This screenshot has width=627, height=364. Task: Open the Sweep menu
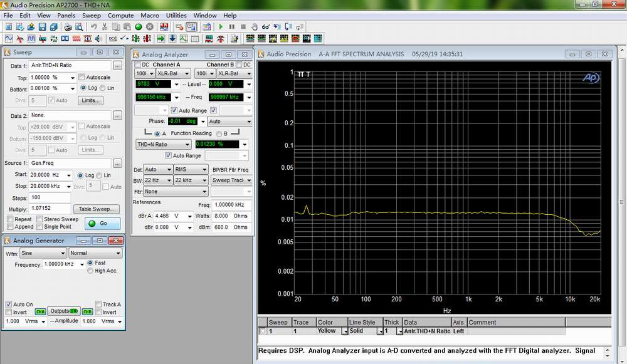click(x=92, y=15)
